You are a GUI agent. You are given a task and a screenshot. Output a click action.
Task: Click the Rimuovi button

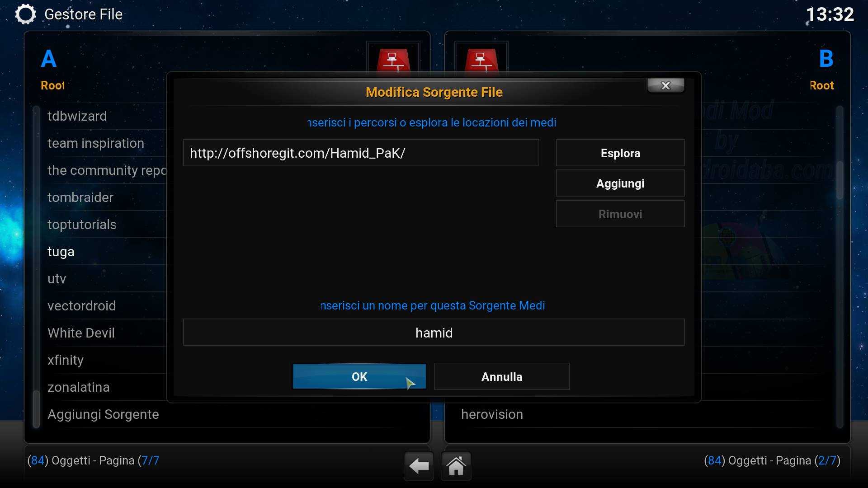620,214
